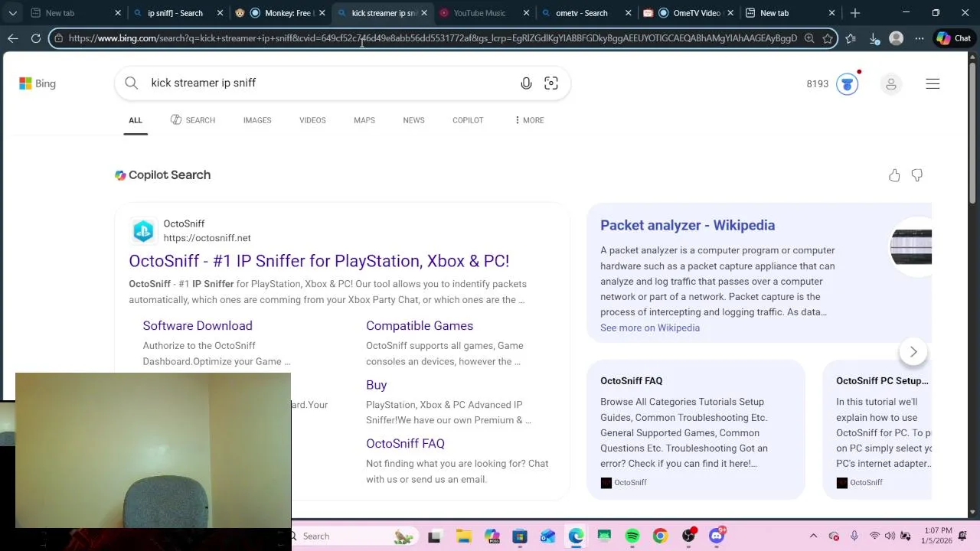Select the COPILOT tab
Image resolution: width=980 pixels, height=551 pixels.
[x=468, y=120]
